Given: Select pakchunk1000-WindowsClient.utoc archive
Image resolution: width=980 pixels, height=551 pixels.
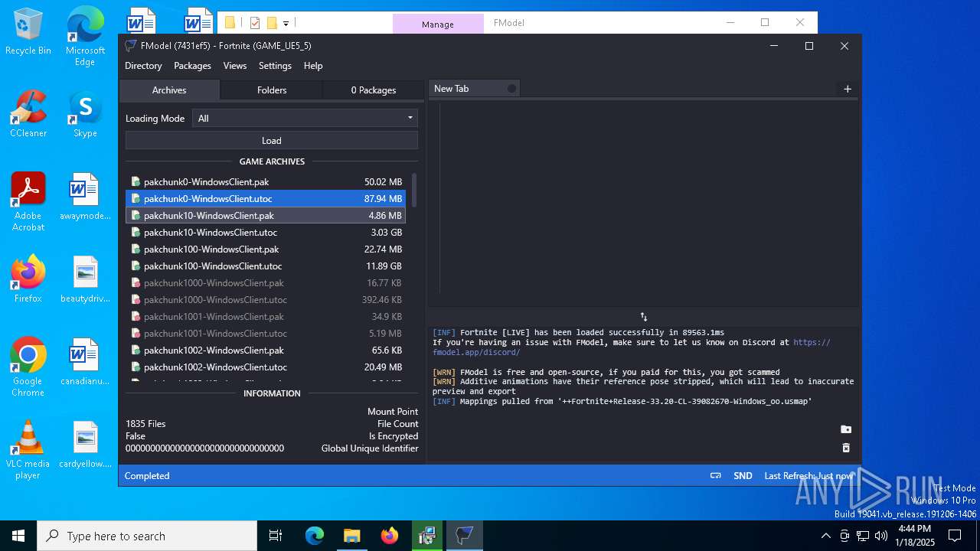Looking at the screenshot, I should coord(265,300).
